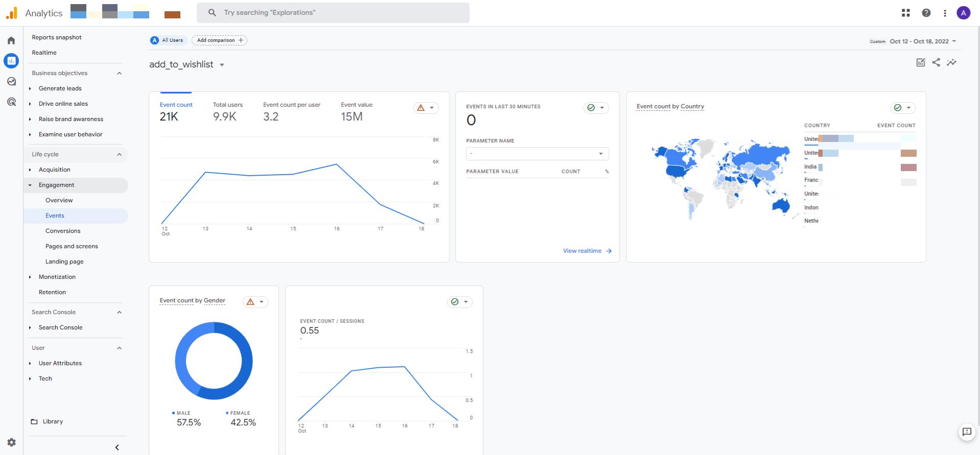The width and height of the screenshot is (980, 455).
Task: Click green check on Event count / Sessions card
Action: (x=455, y=302)
